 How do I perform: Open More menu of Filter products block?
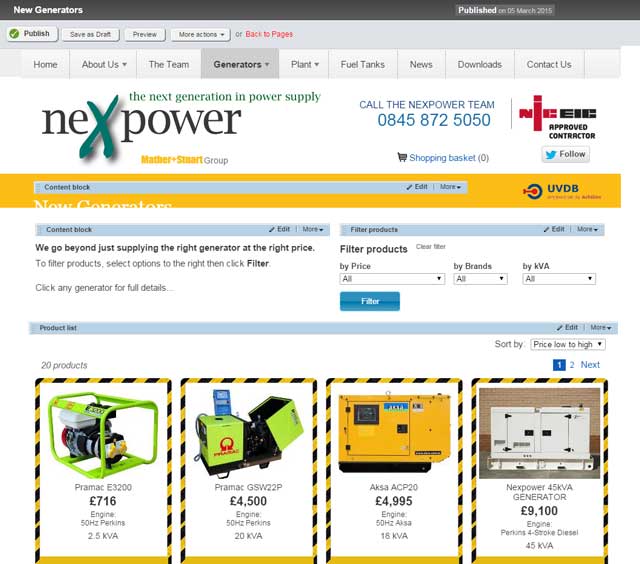(587, 229)
